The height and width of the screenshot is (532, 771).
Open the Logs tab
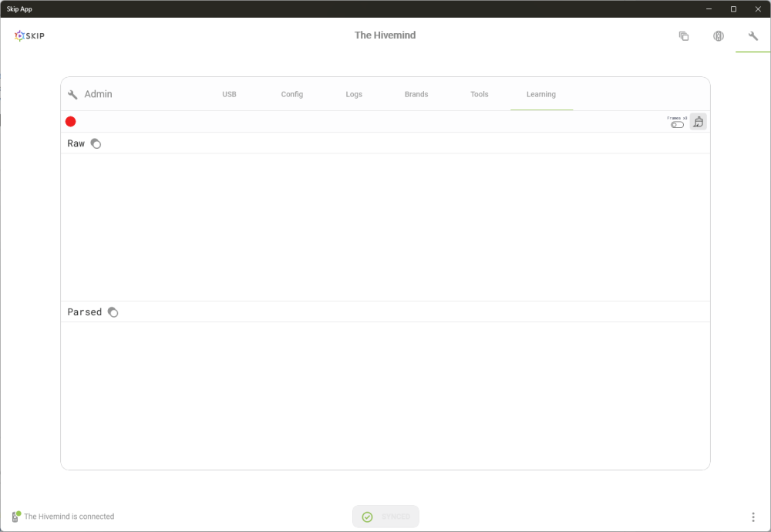[354, 94]
